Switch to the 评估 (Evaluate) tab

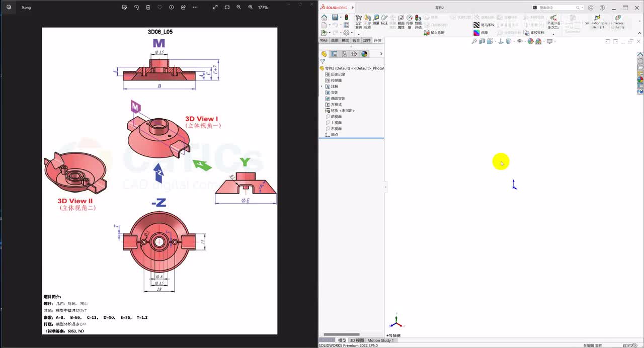[x=377, y=40]
